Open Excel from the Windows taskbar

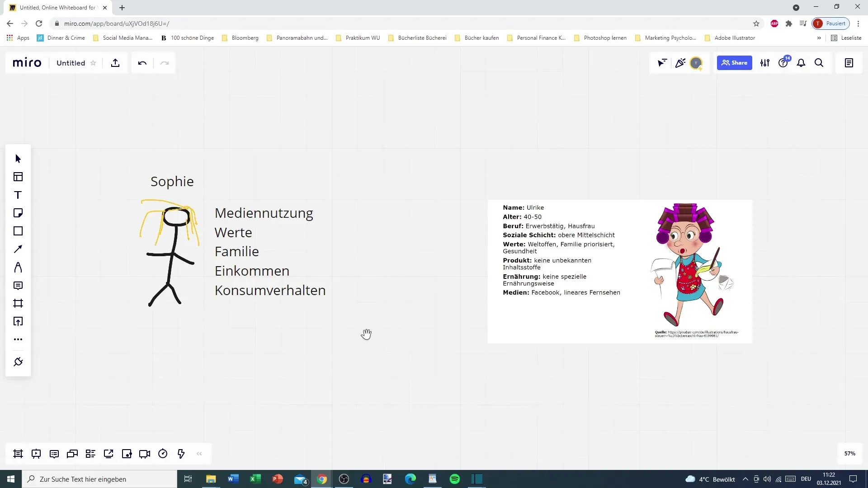click(255, 479)
